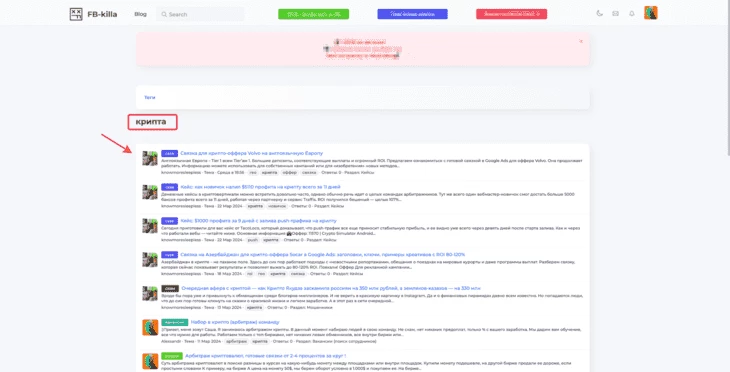Click author avatar on Volvo thread
The image size is (730, 372).
tap(150, 158)
